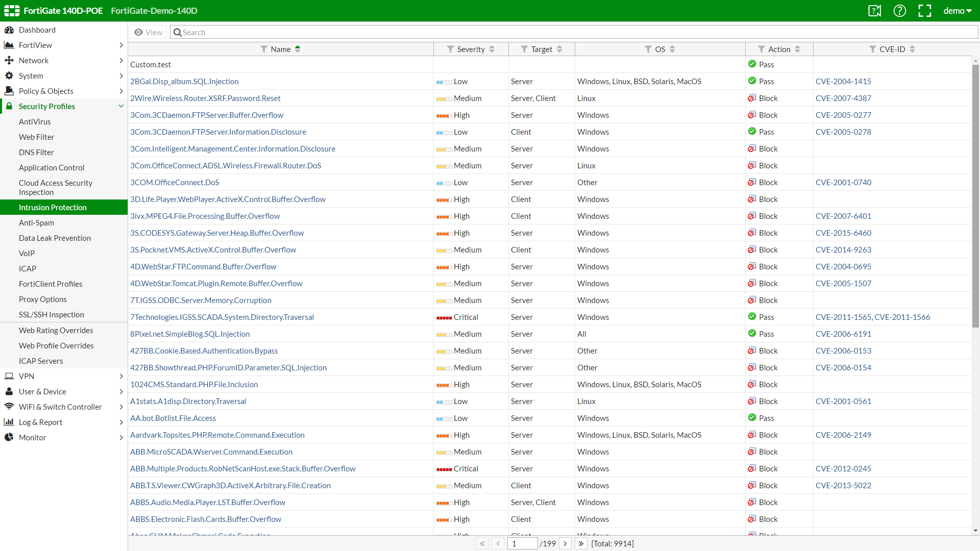Sort by the OS column arrows
The width and height of the screenshot is (980, 551).
pos(672,49)
